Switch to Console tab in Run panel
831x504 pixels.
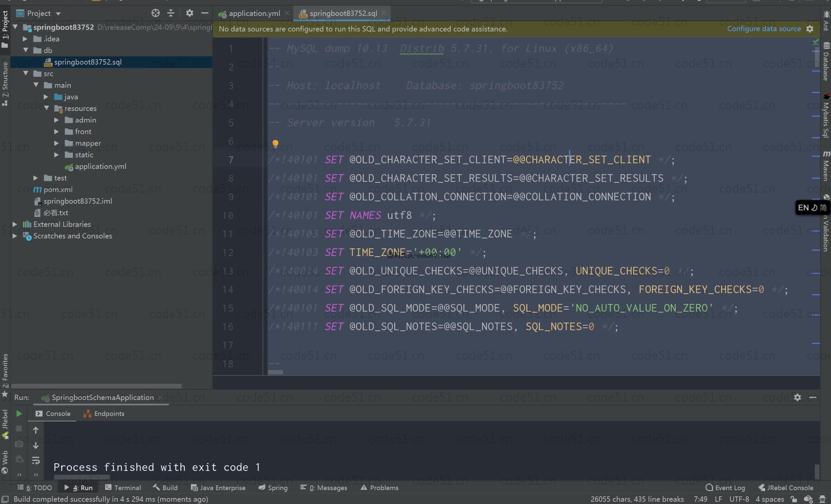pyautogui.click(x=53, y=414)
